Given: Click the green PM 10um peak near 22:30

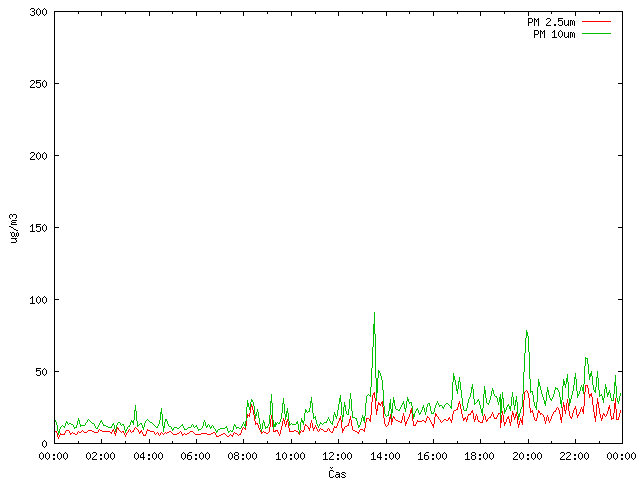Looking at the screenshot, I should click(586, 358).
